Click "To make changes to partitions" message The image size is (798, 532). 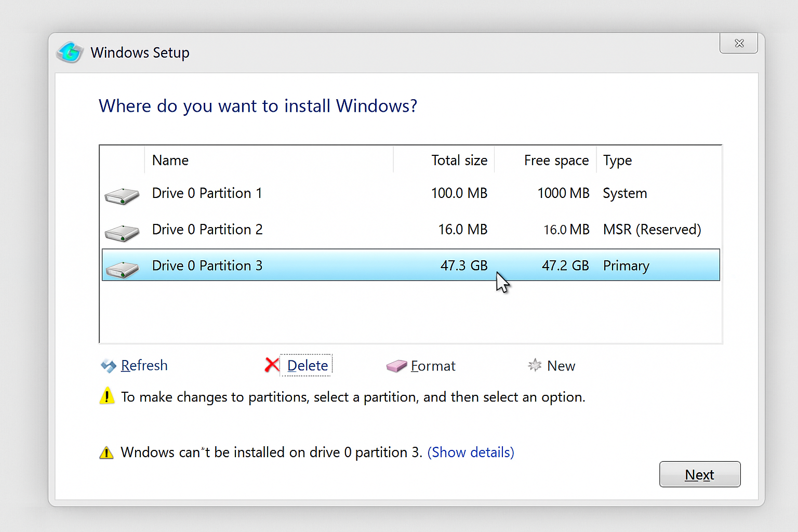pos(353,397)
